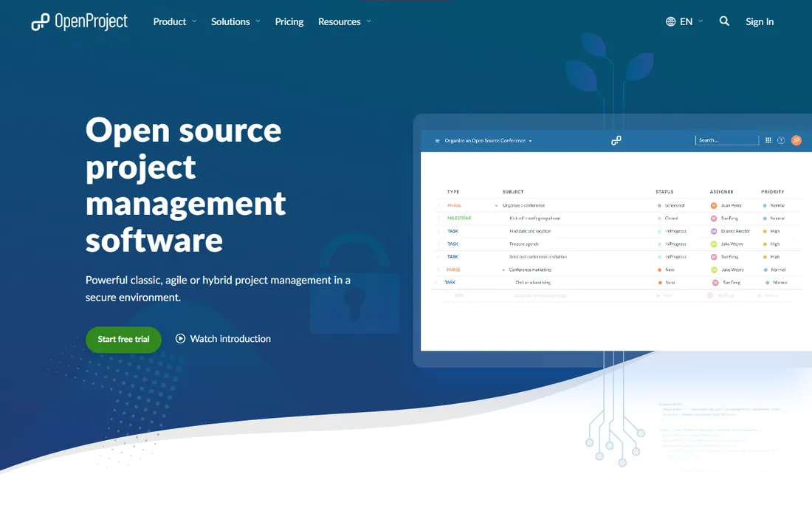Click the Closed status of the milestone
The image size is (812, 508).
[x=671, y=219]
